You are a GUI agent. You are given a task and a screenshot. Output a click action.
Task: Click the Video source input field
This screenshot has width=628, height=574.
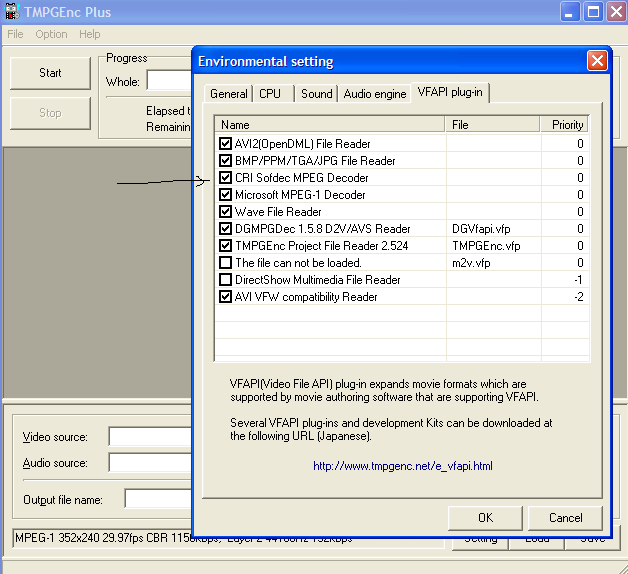tap(151, 437)
